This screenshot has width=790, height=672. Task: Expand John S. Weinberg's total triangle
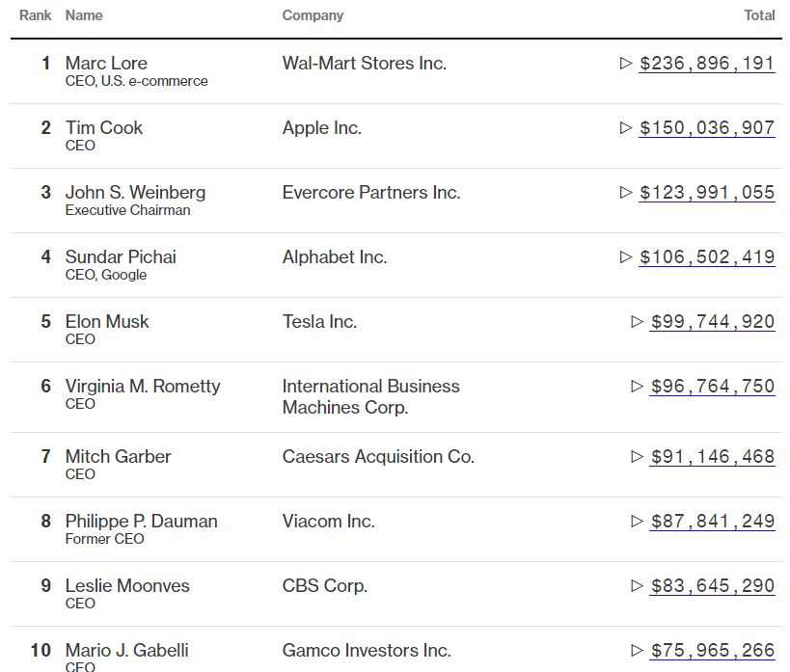(626, 193)
